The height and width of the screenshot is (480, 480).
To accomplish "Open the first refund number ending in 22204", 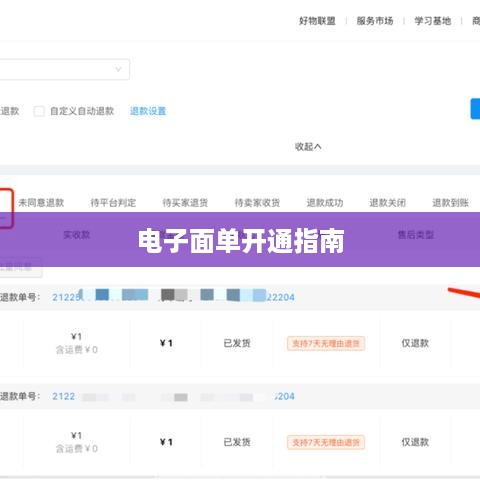I will 173,297.
